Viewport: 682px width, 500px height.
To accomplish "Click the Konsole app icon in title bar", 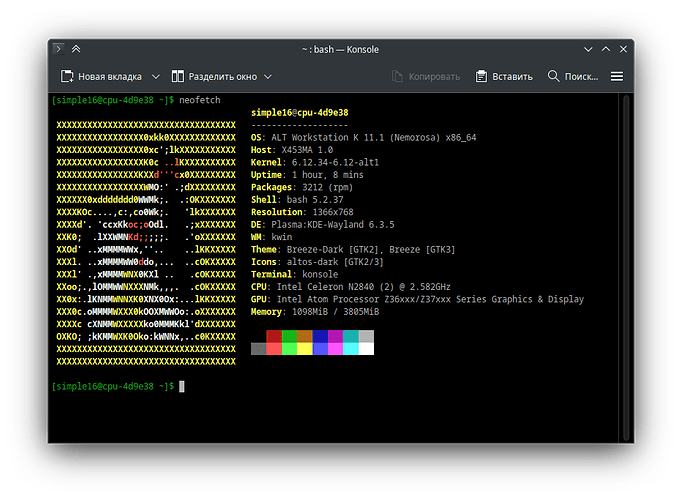I will [59, 49].
